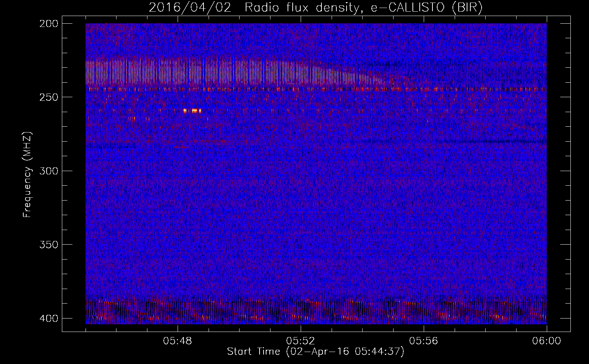Select the 350 frequency tick label
Screen dimensions: 589x364
tap(48, 245)
